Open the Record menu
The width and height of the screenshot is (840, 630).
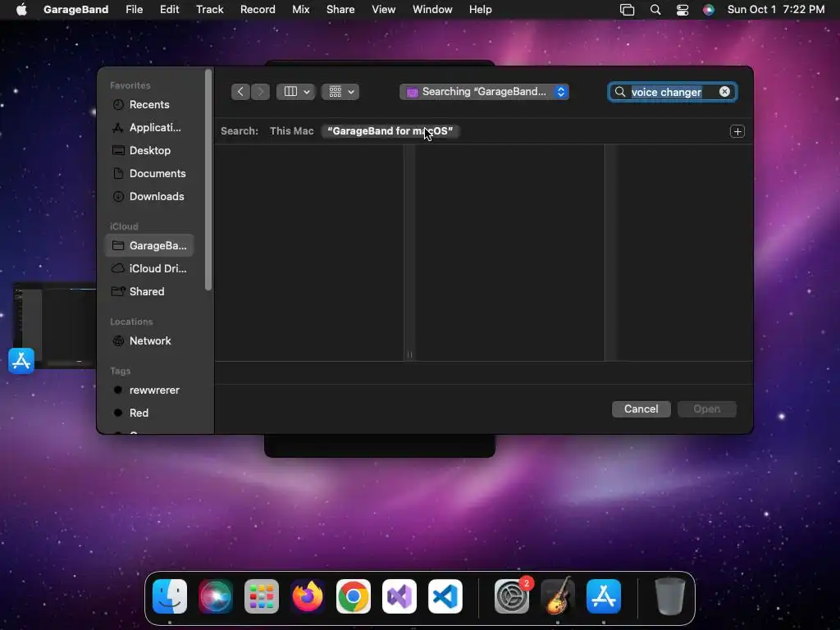point(258,10)
